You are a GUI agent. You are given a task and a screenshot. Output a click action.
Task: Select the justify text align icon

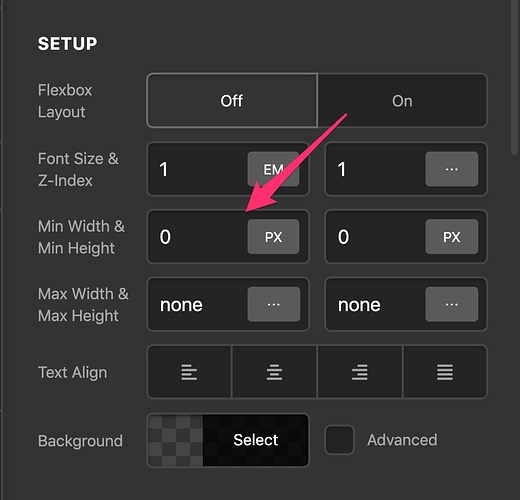click(x=445, y=372)
